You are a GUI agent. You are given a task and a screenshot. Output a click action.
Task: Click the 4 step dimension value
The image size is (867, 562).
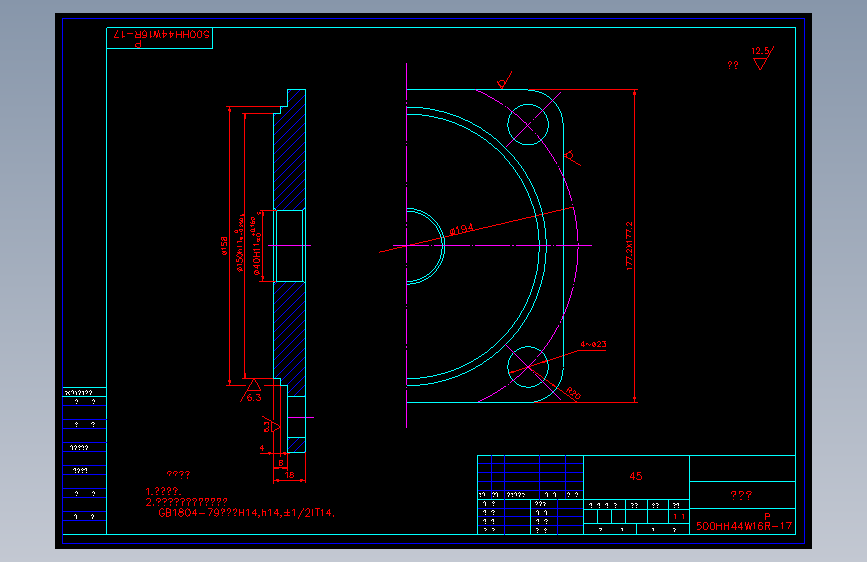pos(262,448)
